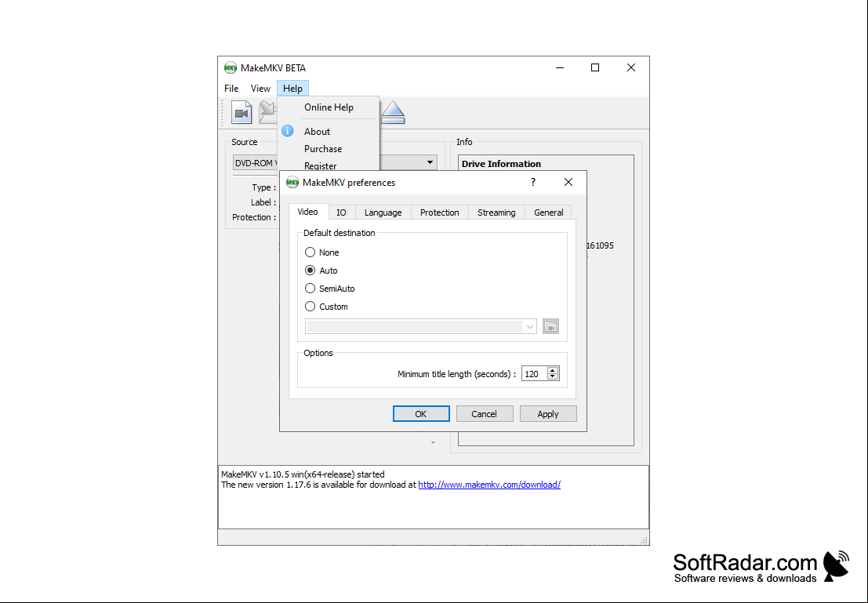Click the partly hidden second toolbar icon

click(268, 112)
